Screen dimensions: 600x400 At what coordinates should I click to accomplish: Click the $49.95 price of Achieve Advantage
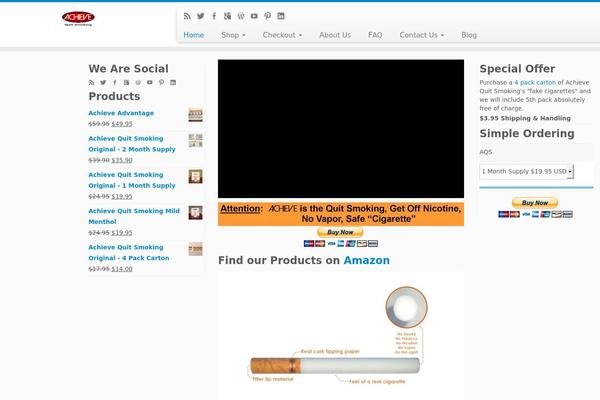pyautogui.click(x=122, y=124)
